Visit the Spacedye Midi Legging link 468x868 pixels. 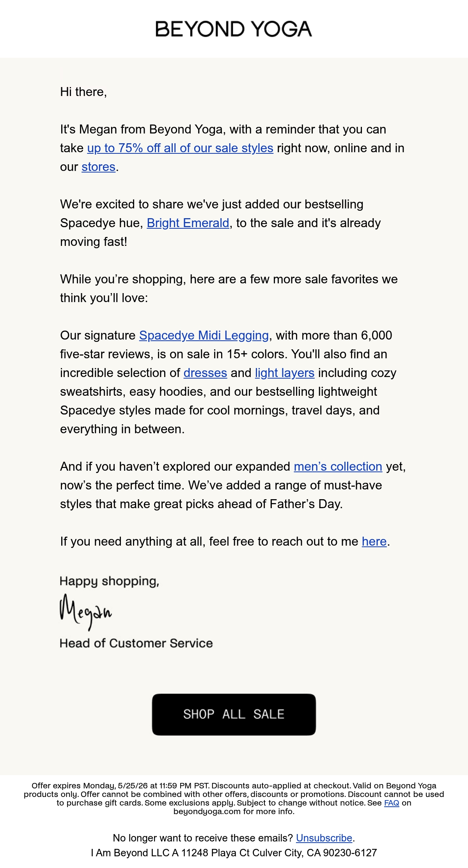pos(204,336)
